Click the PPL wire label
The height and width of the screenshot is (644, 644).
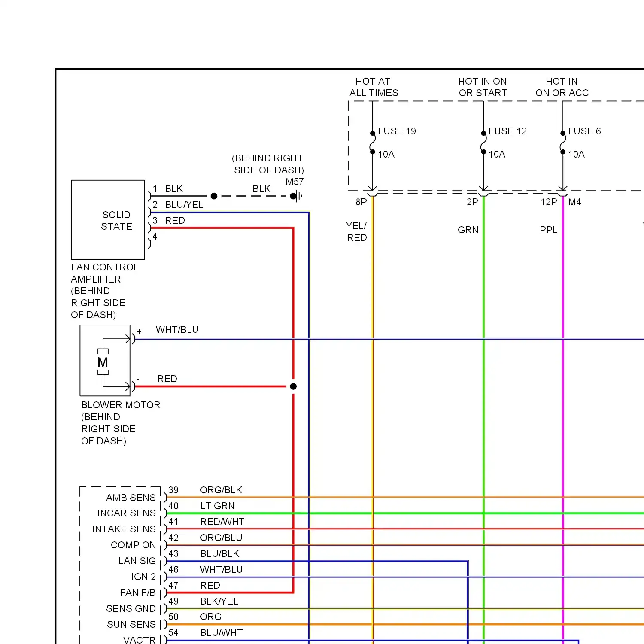pos(549,230)
